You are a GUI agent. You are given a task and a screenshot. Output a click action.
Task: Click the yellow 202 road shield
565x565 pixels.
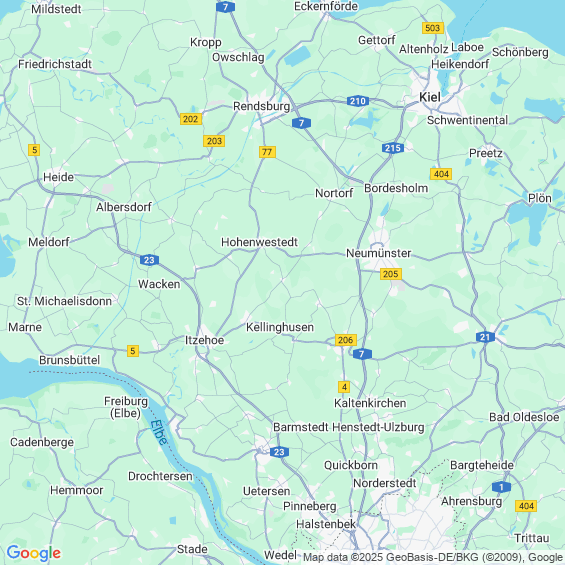(191, 119)
